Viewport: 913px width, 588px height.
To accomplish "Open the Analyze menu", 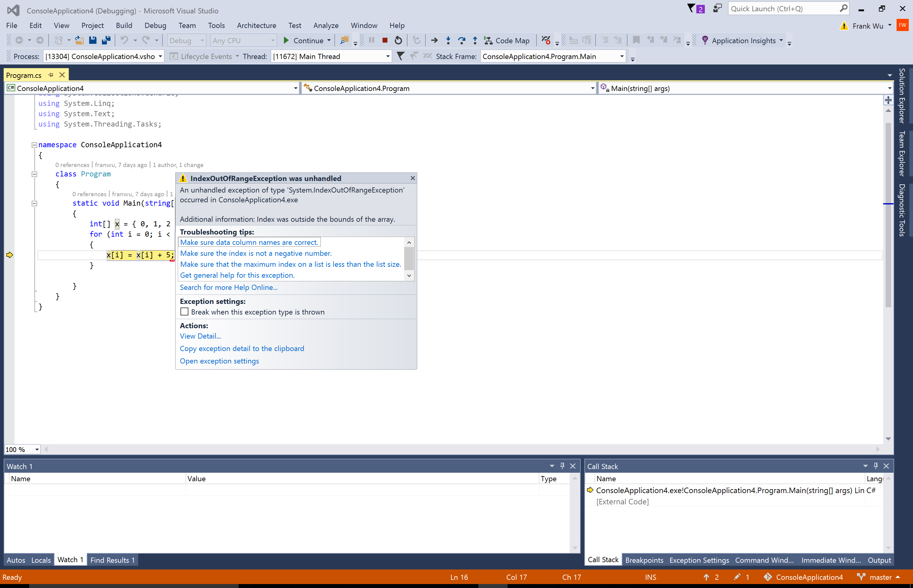I will 326,26.
